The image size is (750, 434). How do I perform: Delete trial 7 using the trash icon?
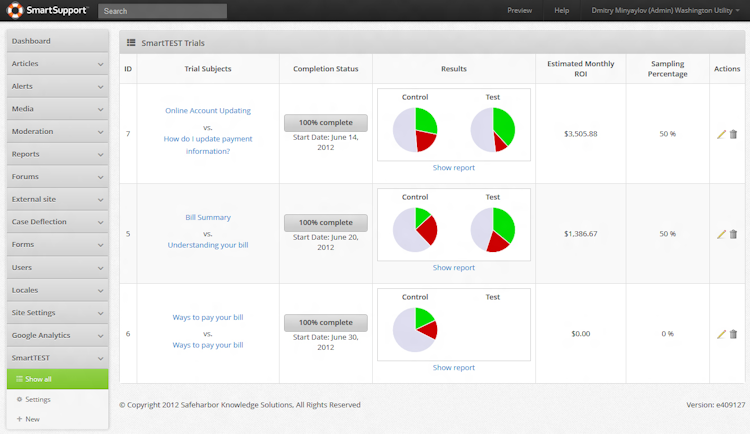[x=733, y=134]
